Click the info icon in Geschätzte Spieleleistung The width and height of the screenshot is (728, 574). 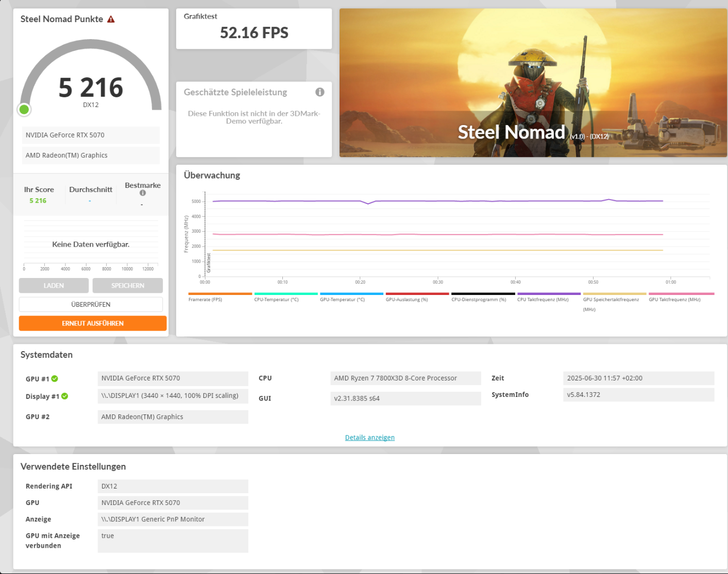320,92
